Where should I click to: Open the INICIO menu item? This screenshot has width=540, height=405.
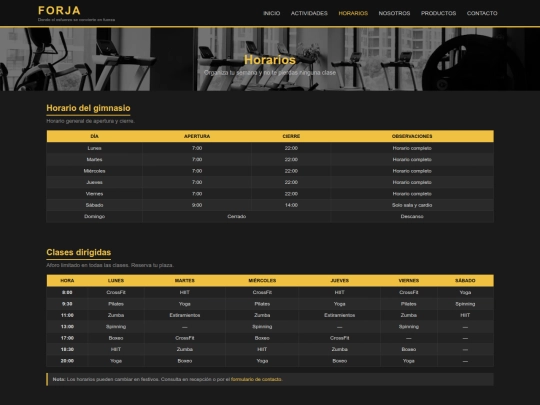tap(271, 13)
